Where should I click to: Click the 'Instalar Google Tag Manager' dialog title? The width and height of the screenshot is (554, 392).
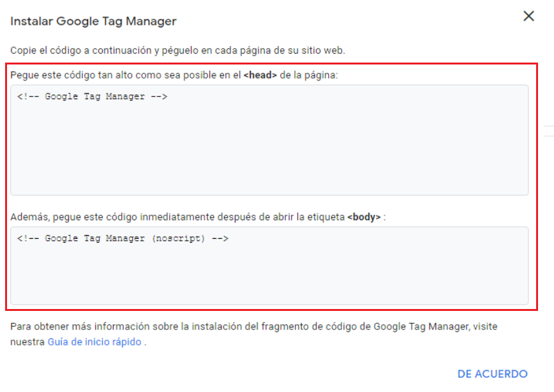tap(93, 21)
